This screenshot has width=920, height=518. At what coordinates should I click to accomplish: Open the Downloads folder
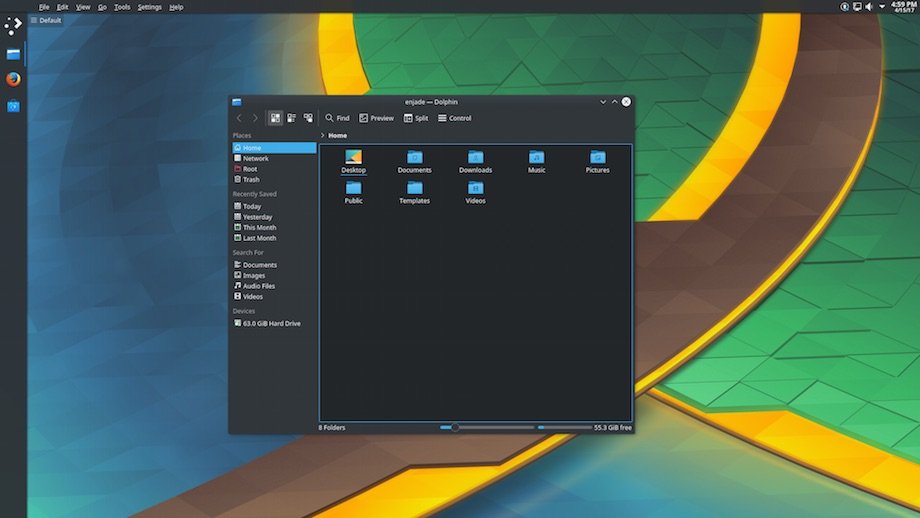[x=475, y=158]
